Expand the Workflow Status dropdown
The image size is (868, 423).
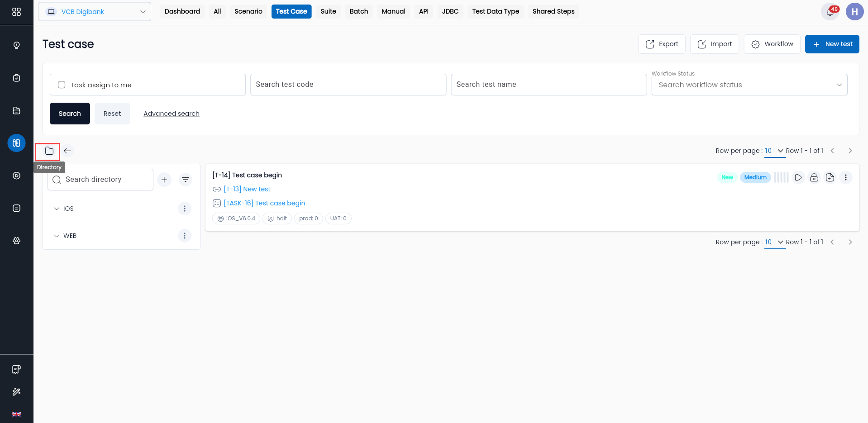tap(749, 85)
